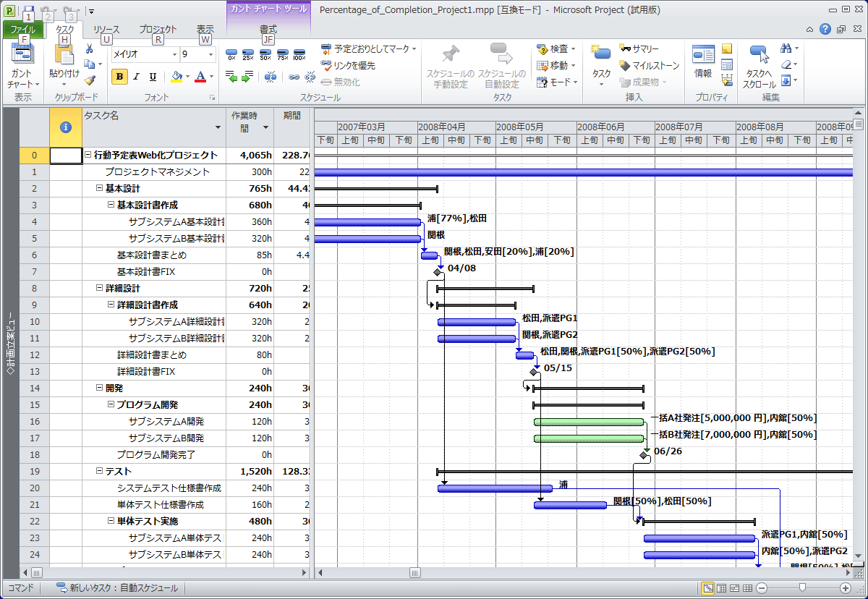
Task: Click the zoom slider handle in status bar
Action: pyautogui.click(x=801, y=588)
